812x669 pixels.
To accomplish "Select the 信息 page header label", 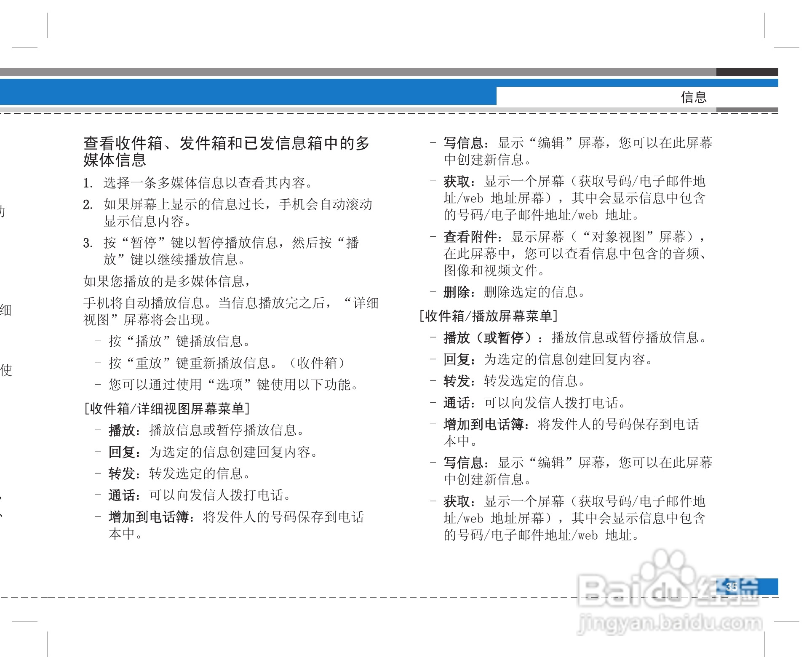I will (694, 97).
